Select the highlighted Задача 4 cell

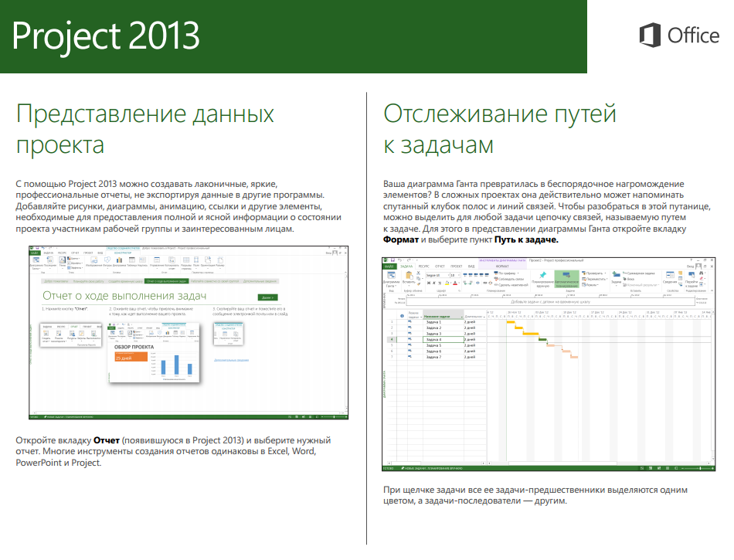(443, 340)
